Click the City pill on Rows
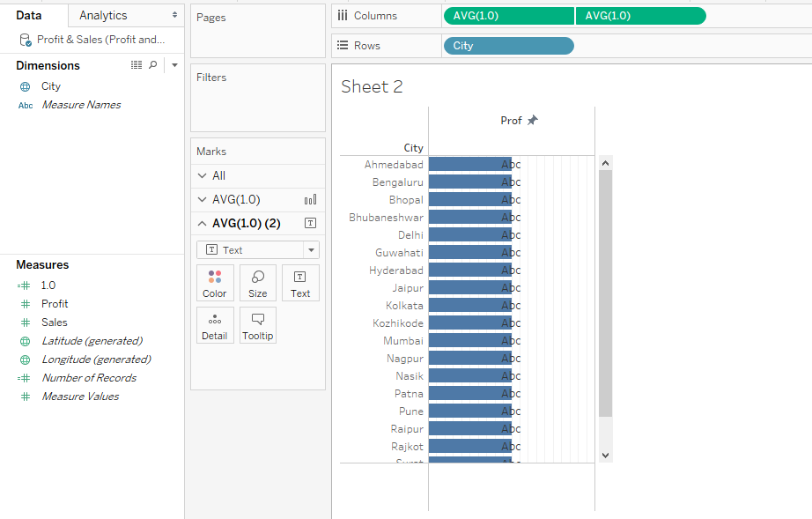This screenshot has height=519, width=812. 508,46
